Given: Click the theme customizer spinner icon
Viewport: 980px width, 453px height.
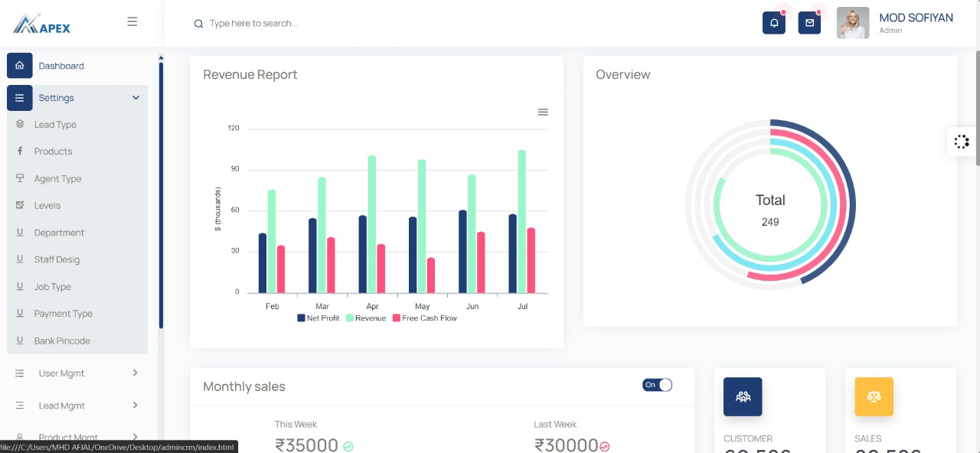Looking at the screenshot, I should 962,142.
